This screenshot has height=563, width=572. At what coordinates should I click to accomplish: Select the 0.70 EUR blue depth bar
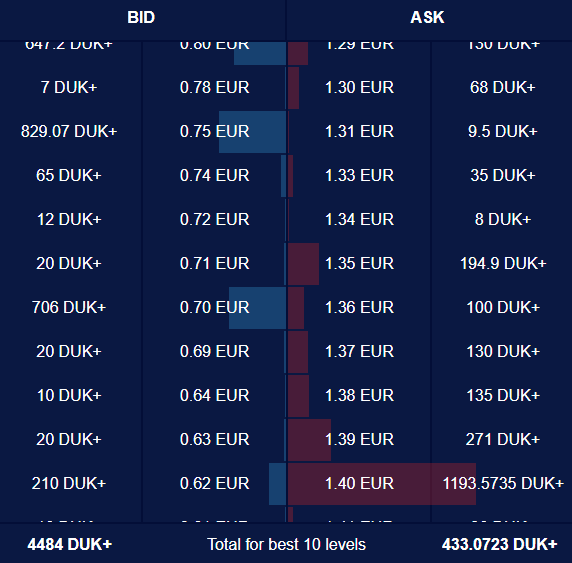tap(258, 308)
